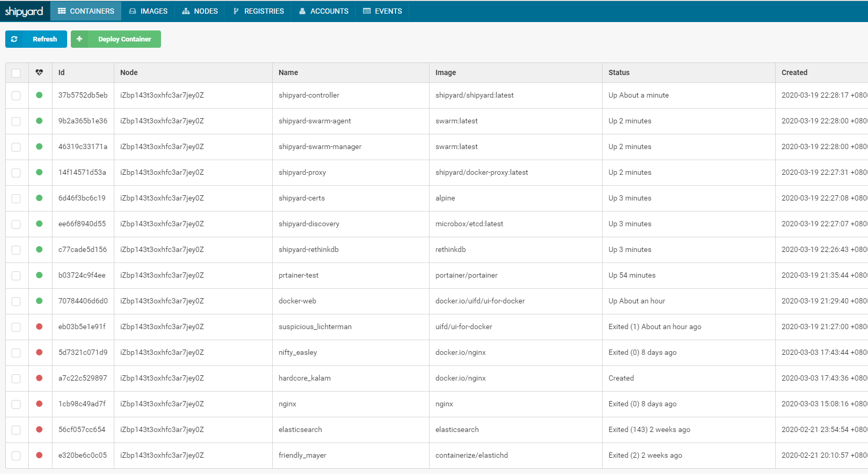The width and height of the screenshot is (868, 474).
Task: Open the Registries tab
Action: pyautogui.click(x=259, y=11)
